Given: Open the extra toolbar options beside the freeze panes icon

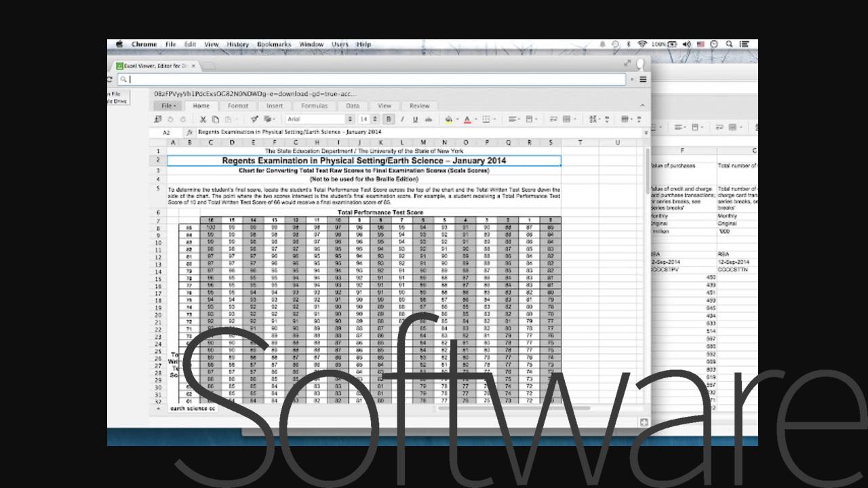Looking at the screenshot, I should (639, 119).
